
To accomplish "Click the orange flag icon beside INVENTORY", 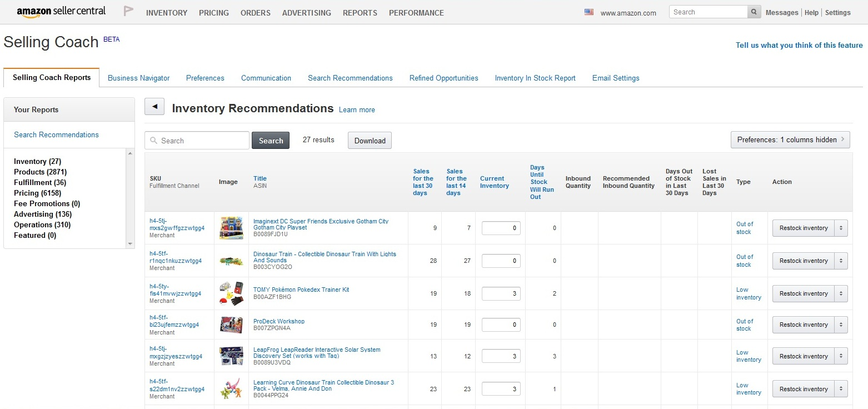I will pyautogui.click(x=128, y=12).
